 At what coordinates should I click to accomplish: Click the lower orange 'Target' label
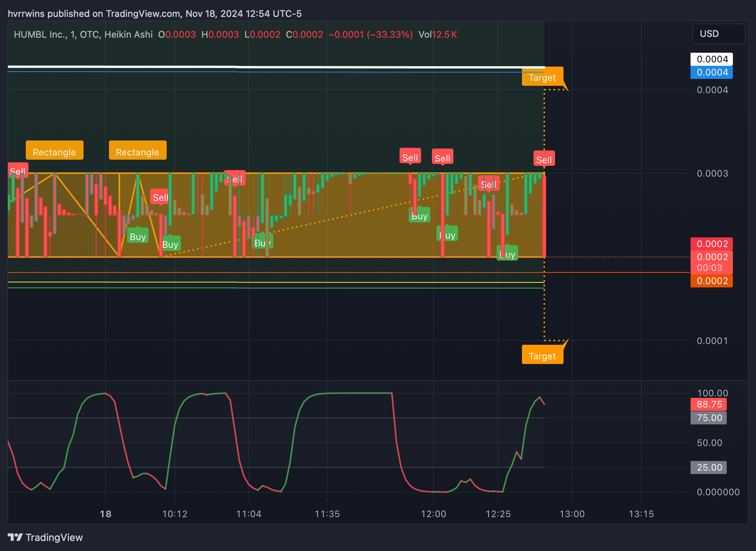tap(542, 355)
